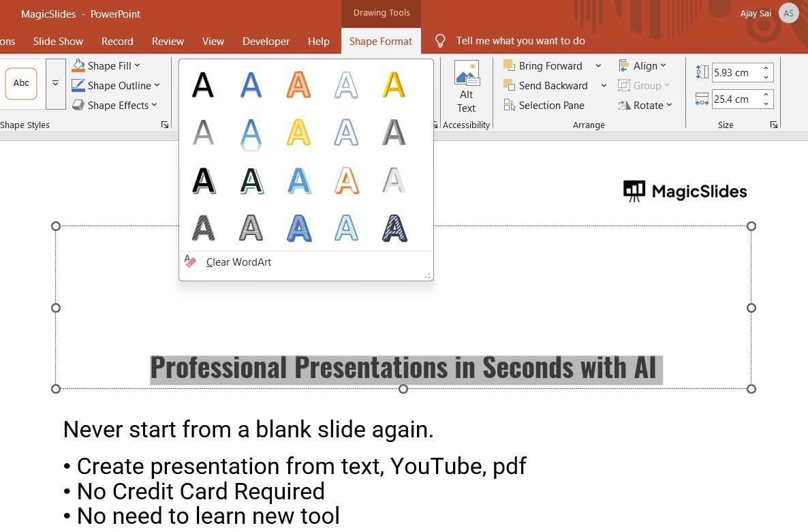
Task: Open the Alt Text pane
Action: point(467,88)
